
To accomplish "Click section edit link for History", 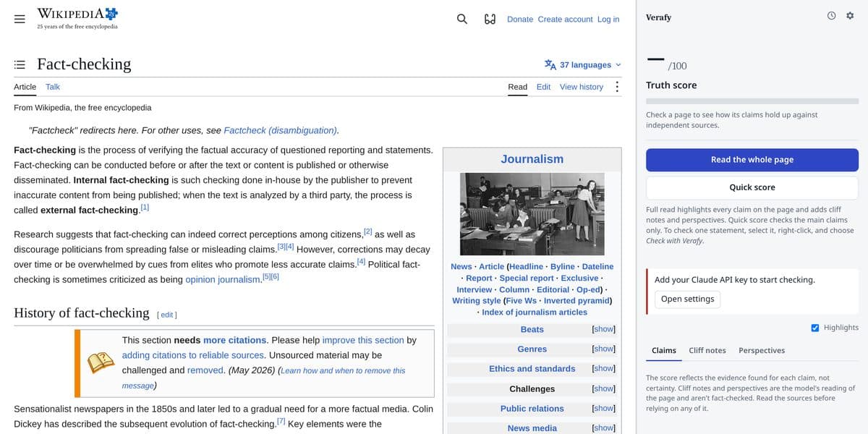I will coord(167,315).
